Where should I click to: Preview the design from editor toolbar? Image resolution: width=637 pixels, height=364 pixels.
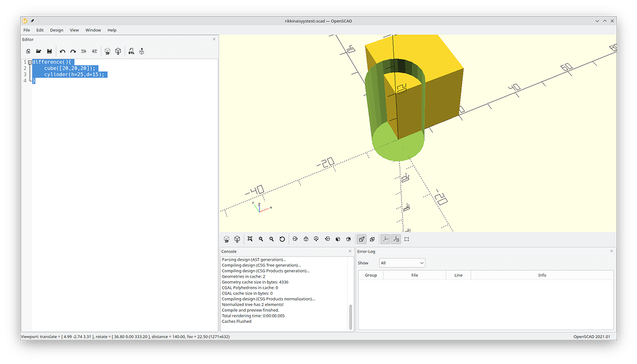(x=107, y=51)
